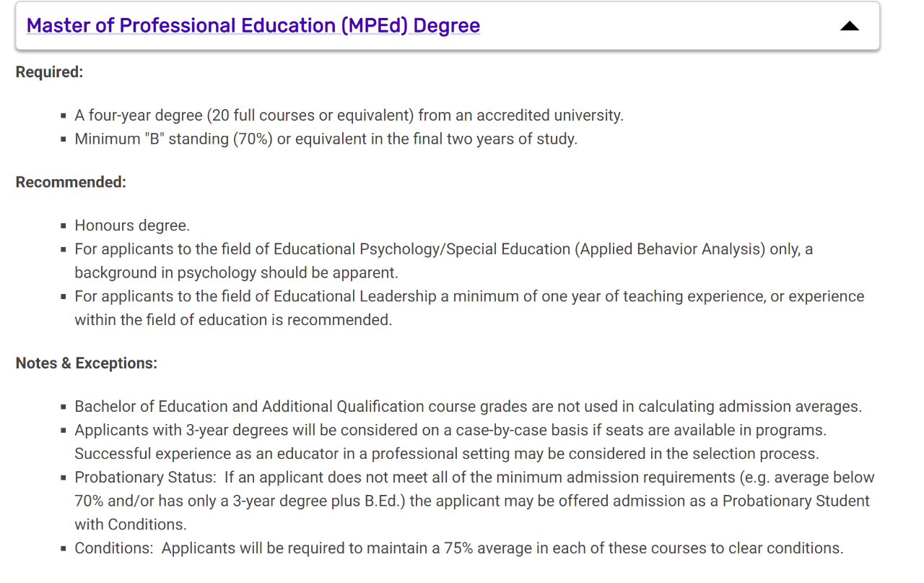
Task: Click the "Honours degree." bullet text
Action: [132, 225]
